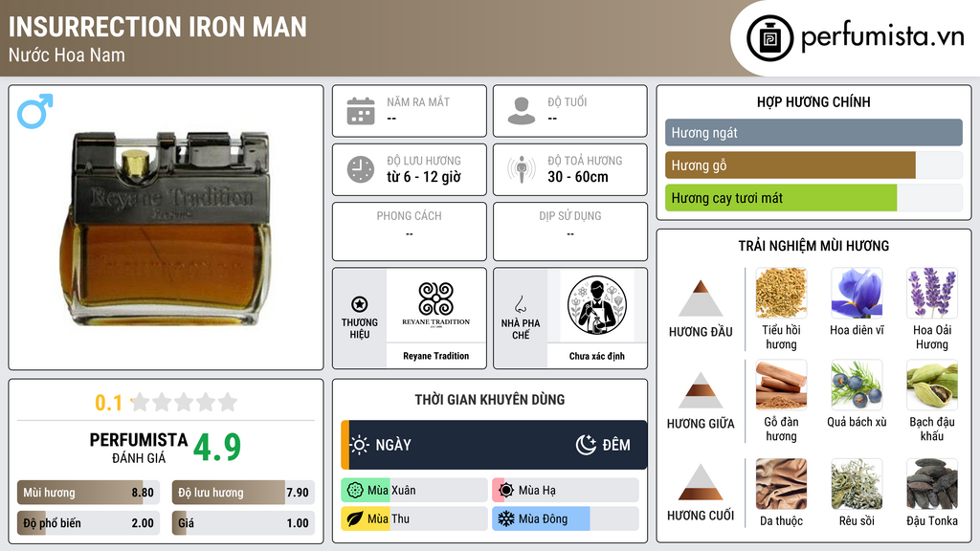Click the star badge Thương hiệu icon

coord(360,304)
